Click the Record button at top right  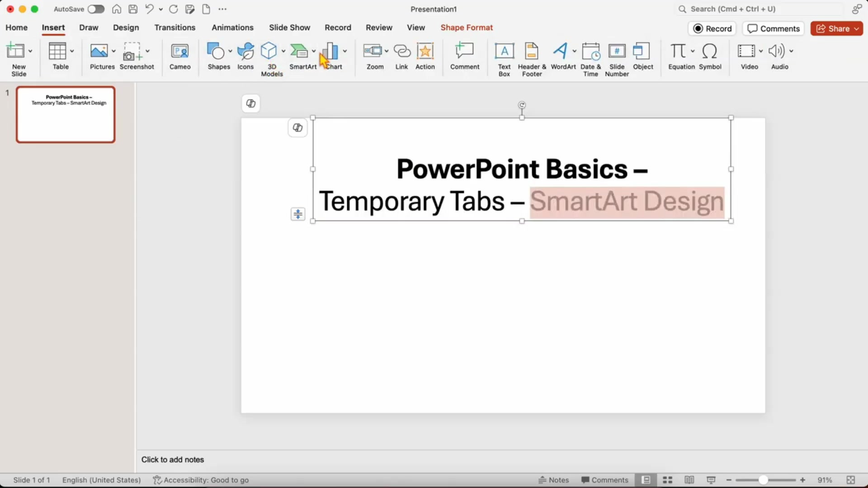point(712,28)
